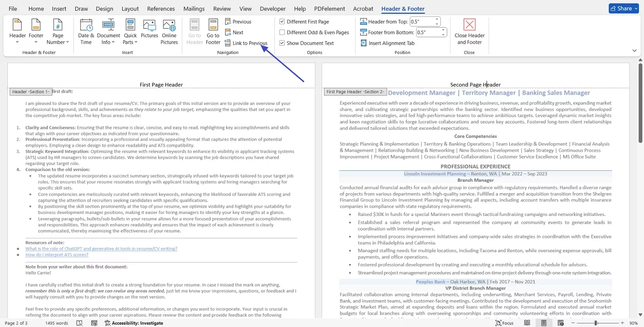The width and height of the screenshot is (644, 327).
Task: Click the Go to Header button
Action: [195, 32]
